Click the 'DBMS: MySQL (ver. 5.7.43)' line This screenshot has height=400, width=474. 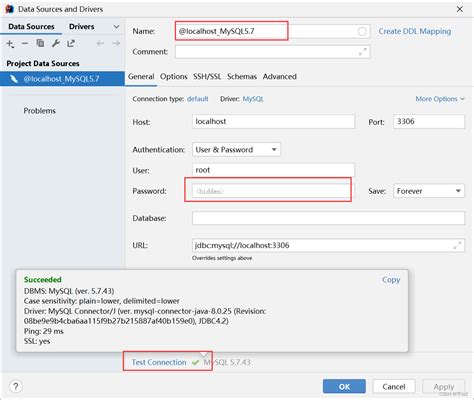click(69, 291)
